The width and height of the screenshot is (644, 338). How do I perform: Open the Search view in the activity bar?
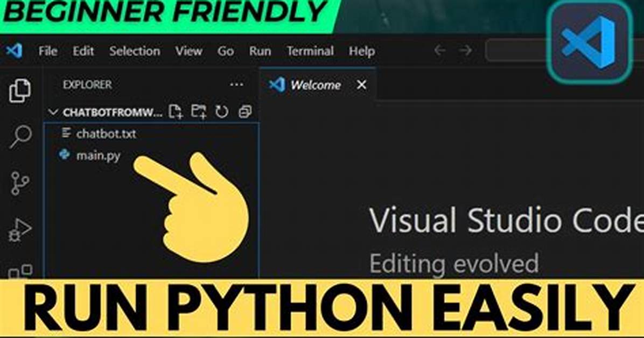click(x=20, y=137)
